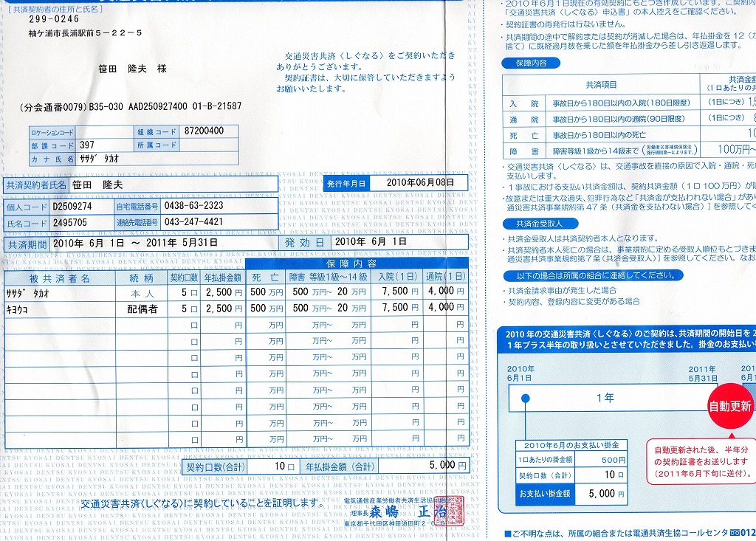Screen dimensions: 756x541
Task: Select the 契約口数 column header
Action: (x=184, y=278)
